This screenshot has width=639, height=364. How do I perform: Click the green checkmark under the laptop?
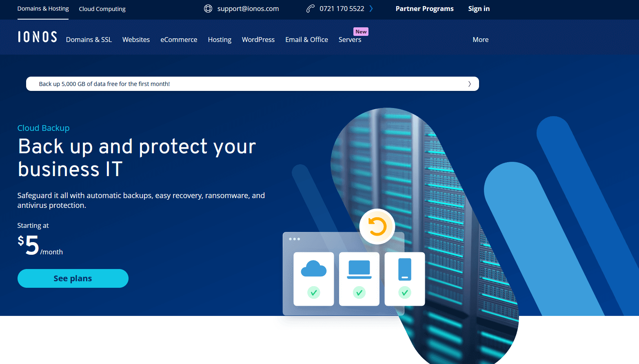(x=359, y=292)
